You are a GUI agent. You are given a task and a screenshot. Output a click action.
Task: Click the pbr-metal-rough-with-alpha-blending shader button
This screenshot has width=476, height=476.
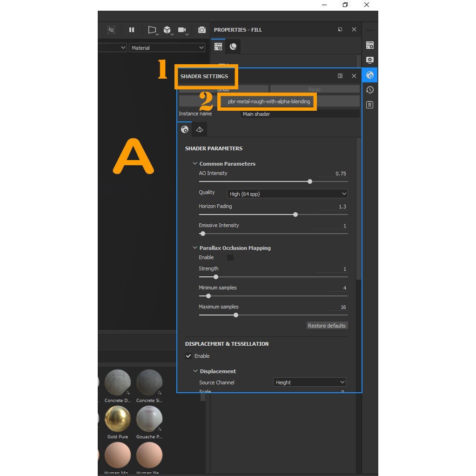point(269,101)
